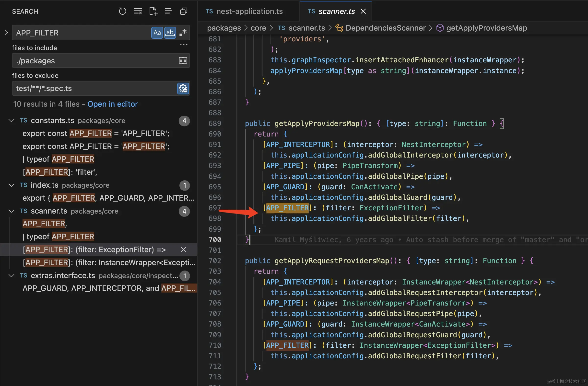Toggle Match Whole Word option
The height and width of the screenshot is (386, 588).
170,33
